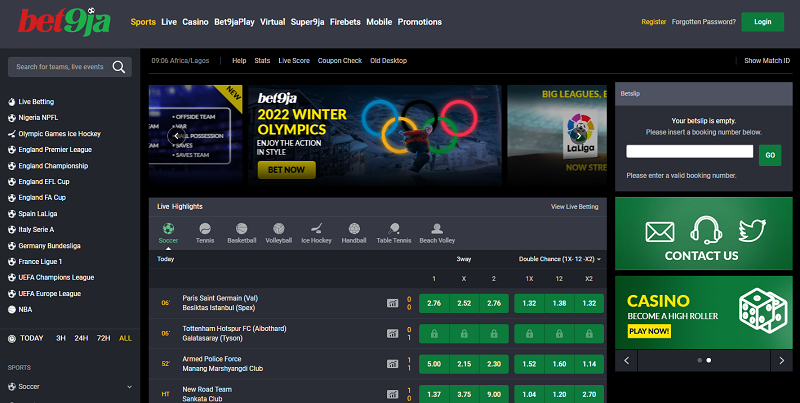Click the headset support icon
Screen dimensions: 800x403
(706, 231)
